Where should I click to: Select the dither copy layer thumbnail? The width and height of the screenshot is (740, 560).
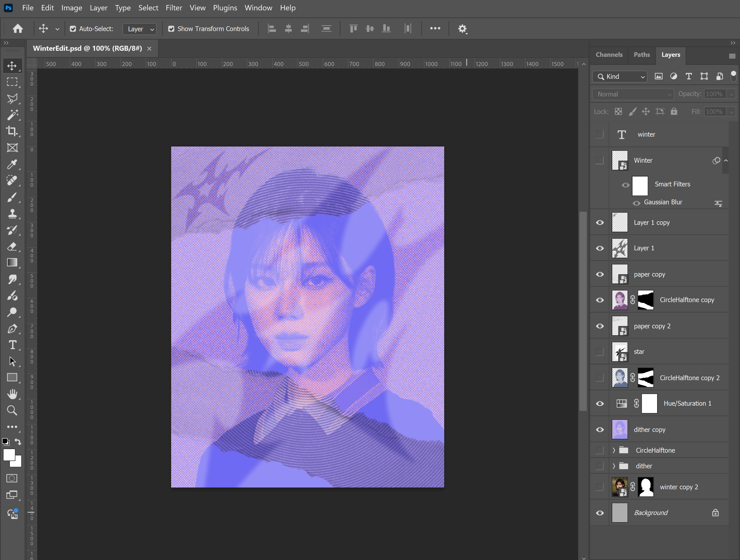[620, 430]
